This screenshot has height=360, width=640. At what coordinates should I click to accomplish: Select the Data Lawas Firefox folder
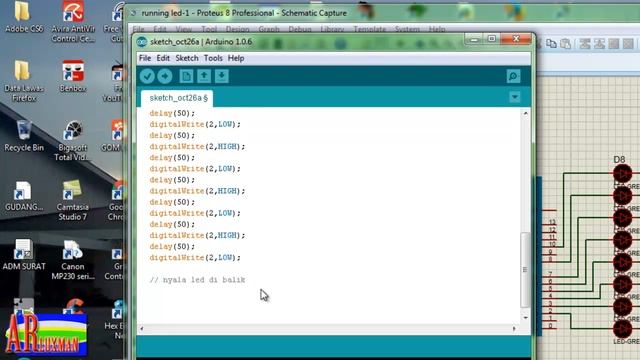24,81
